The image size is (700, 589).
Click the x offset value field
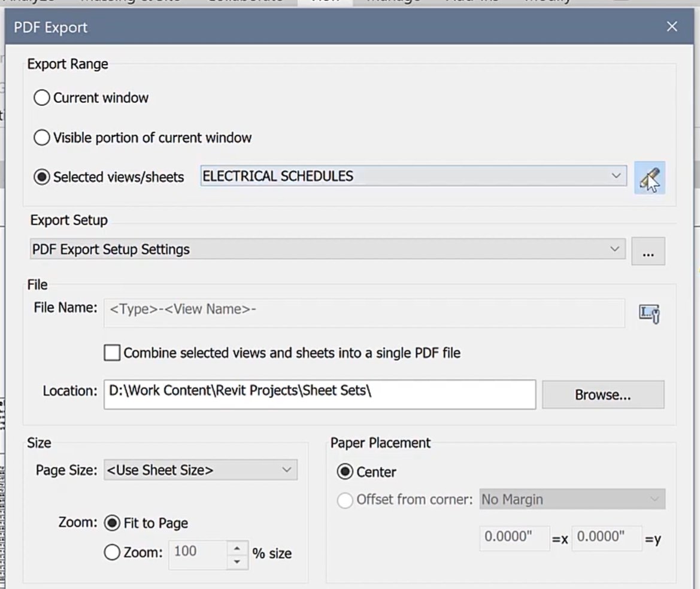pos(514,539)
